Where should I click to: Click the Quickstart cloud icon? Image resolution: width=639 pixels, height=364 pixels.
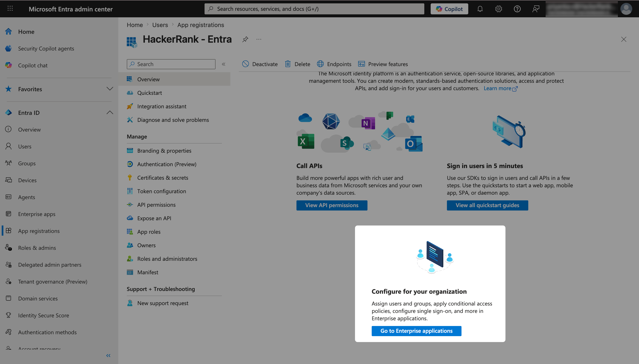click(130, 93)
